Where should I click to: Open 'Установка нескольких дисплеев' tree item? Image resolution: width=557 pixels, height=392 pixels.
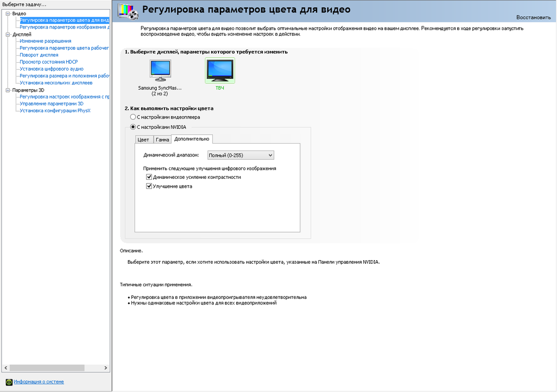click(x=56, y=83)
